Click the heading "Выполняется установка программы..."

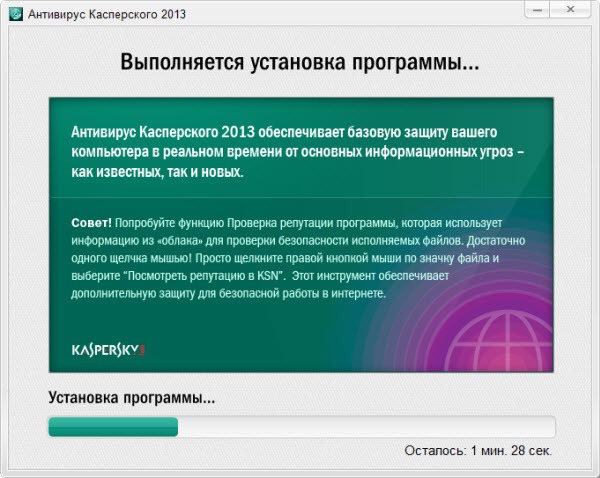click(x=300, y=61)
